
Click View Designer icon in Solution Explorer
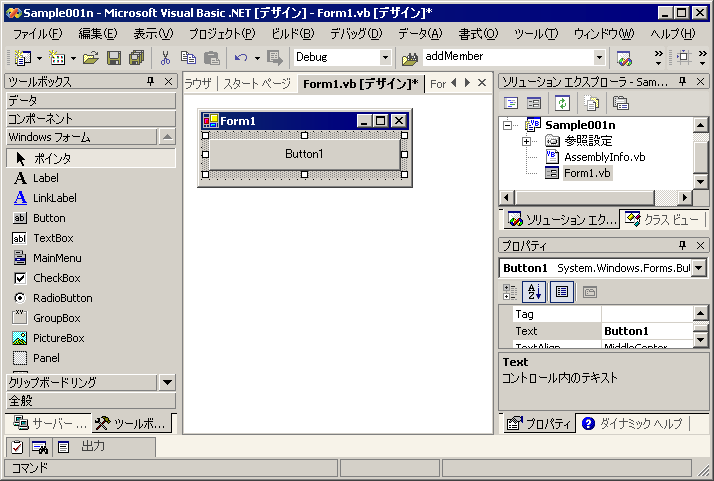tap(534, 103)
